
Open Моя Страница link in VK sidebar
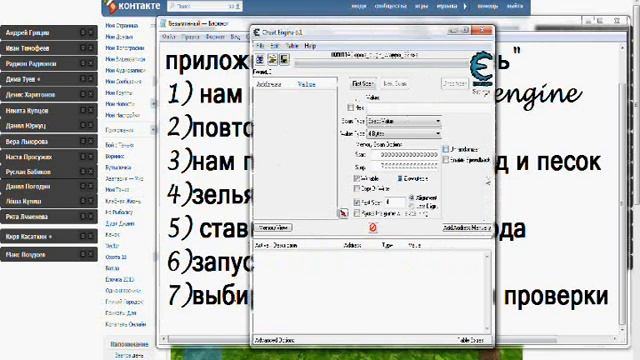[122, 25]
